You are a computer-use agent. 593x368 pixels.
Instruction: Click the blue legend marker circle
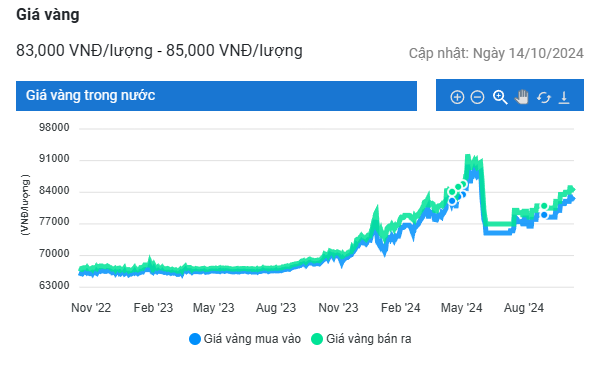coord(195,339)
